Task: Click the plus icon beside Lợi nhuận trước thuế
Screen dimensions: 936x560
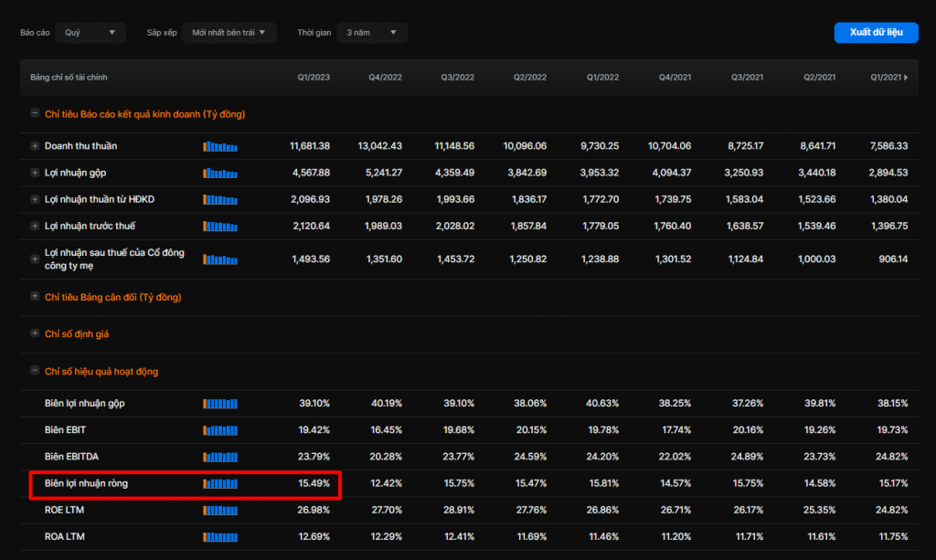Action: tap(35, 226)
